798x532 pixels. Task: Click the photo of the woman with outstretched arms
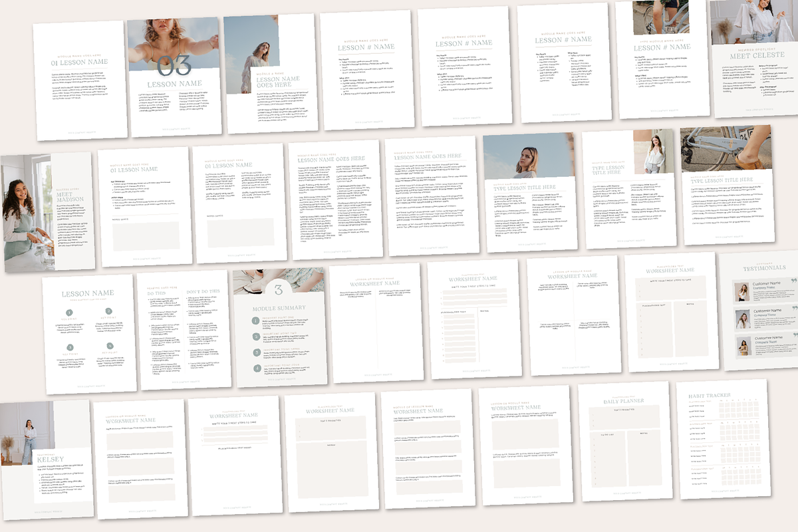point(173,44)
